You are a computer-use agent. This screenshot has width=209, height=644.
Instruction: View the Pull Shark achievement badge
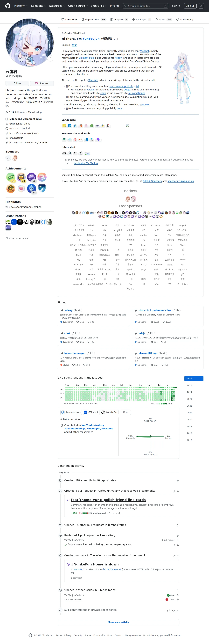[31, 189]
